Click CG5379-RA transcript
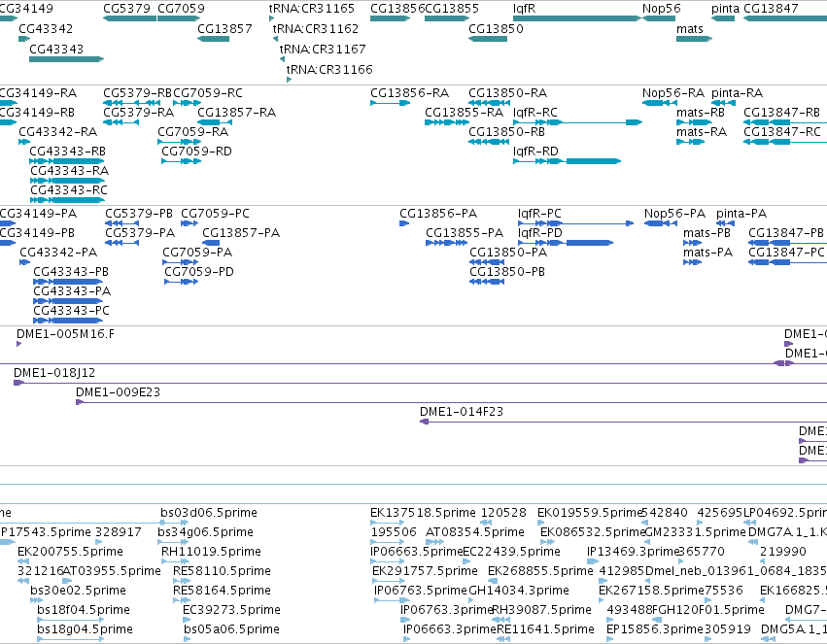This screenshot has width=827, height=644. pos(121,122)
